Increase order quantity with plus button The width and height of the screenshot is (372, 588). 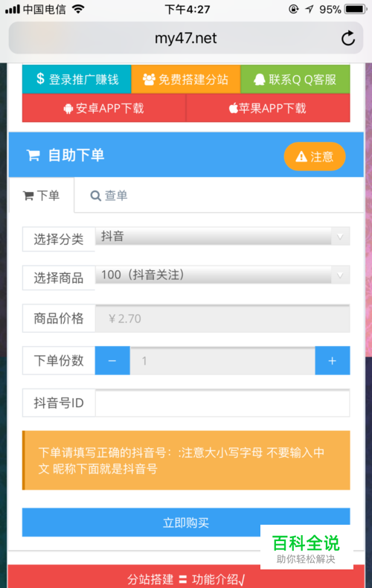click(x=333, y=361)
